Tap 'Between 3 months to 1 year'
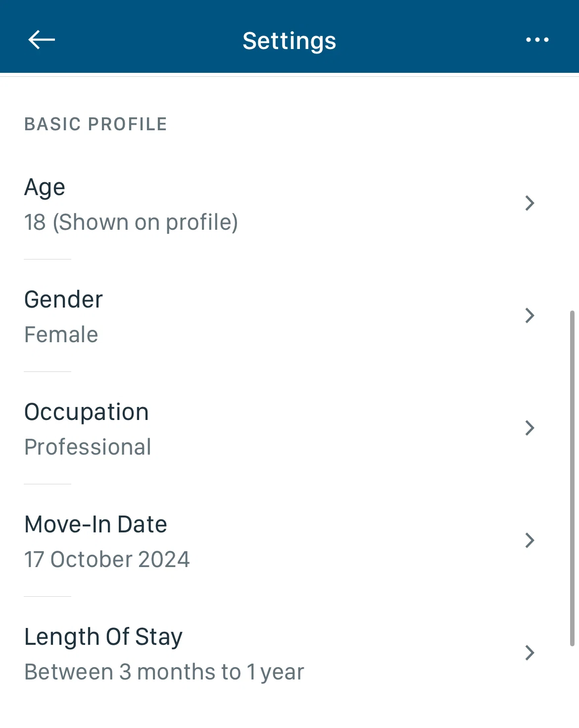 tap(164, 672)
